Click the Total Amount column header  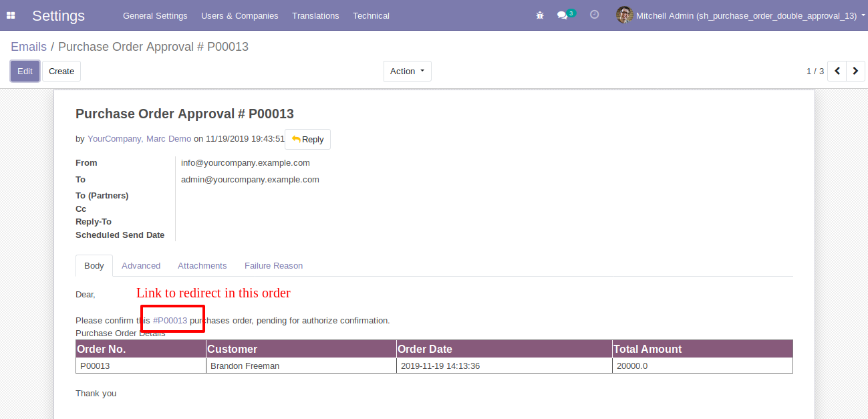click(x=703, y=349)
